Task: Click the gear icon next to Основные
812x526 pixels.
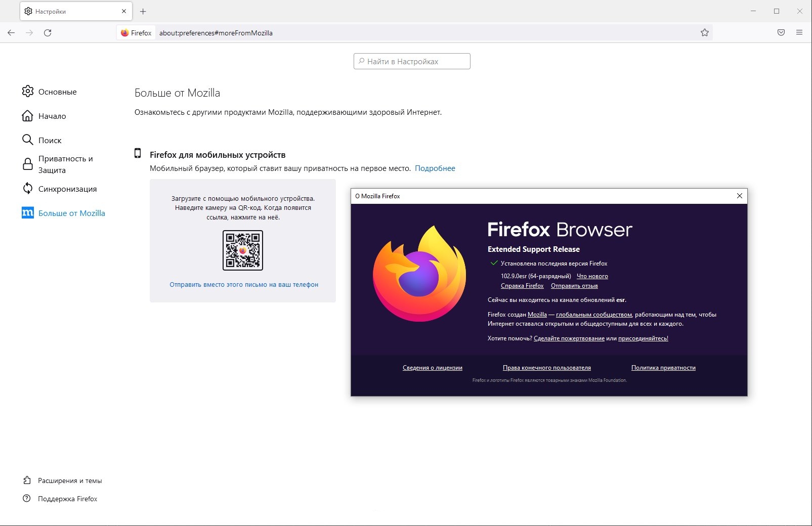Action: point(28,91)
